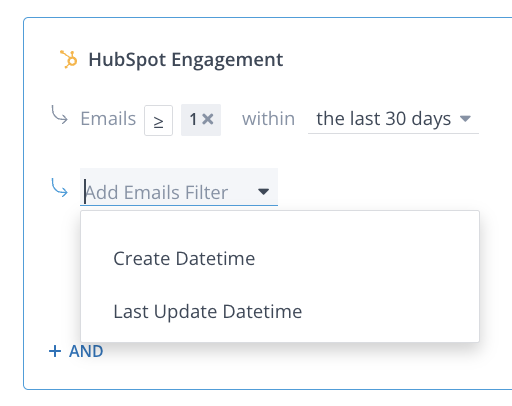The height and width of the screenshot is (406, 512).
Task: Open the greater-than-or-equal operator selector
Action: click(158, 120)
